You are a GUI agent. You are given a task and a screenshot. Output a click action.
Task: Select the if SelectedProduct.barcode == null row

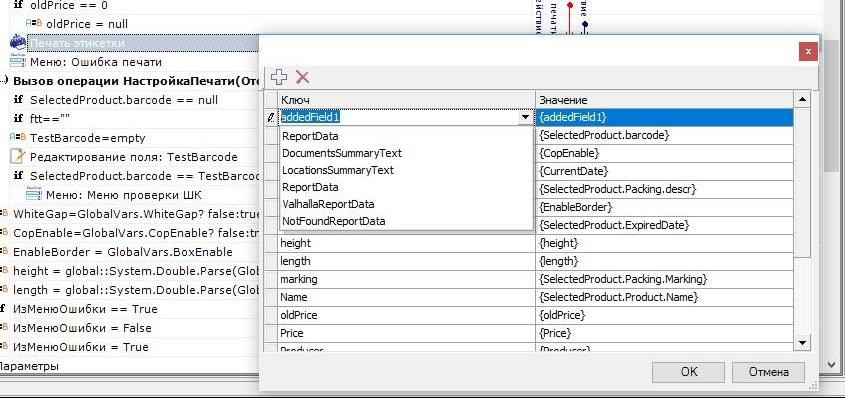tap(124, 100)
